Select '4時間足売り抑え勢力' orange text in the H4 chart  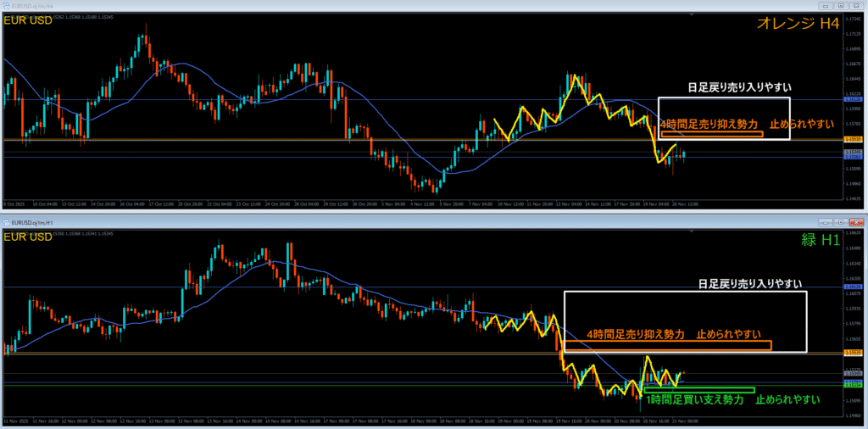(709, 125)
